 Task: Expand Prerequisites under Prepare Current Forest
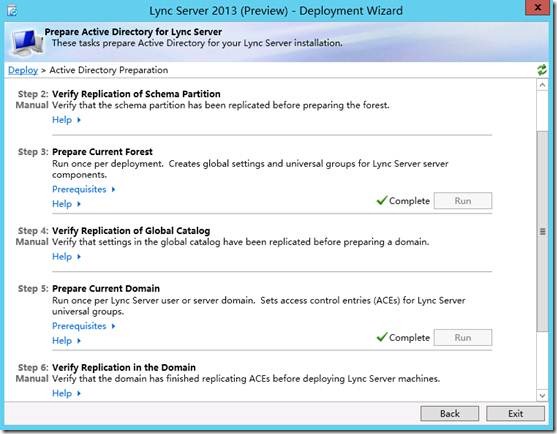coord(83,189)
